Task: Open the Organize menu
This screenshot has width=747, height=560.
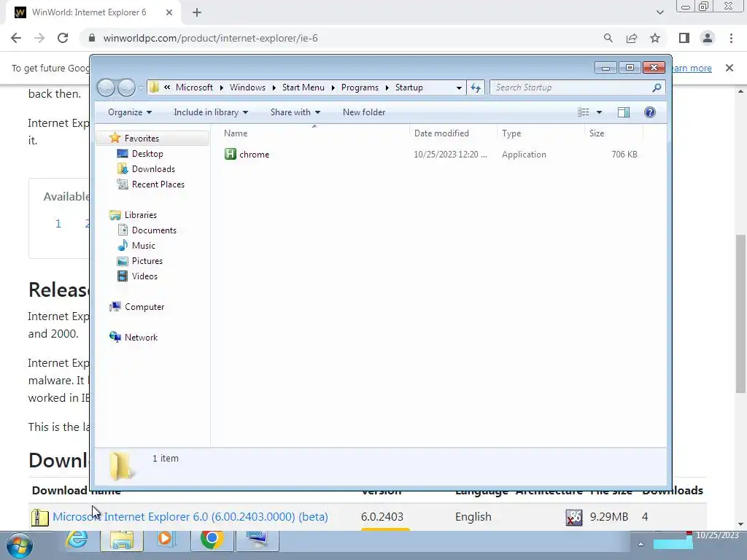Action: pyautogui.click(x=130, y=112)
